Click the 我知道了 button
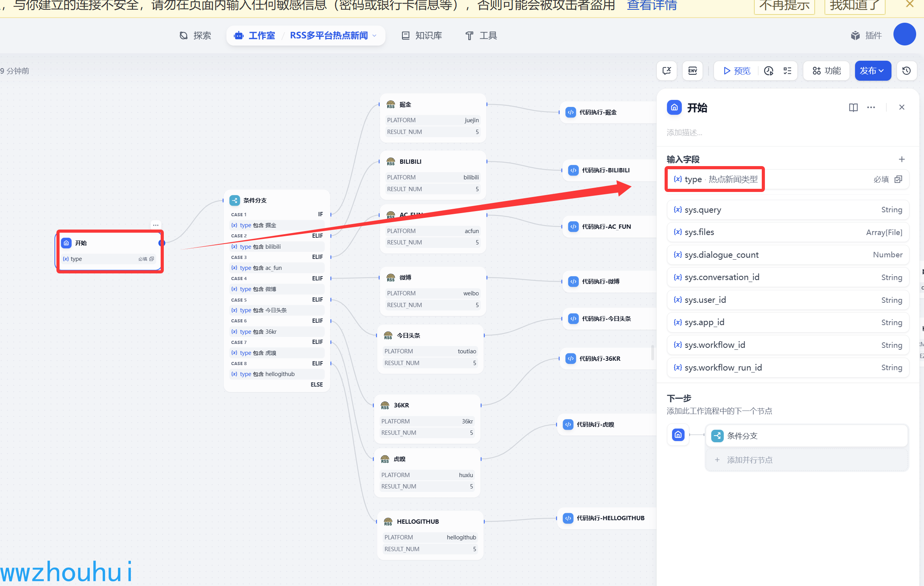 click(855, 6)
